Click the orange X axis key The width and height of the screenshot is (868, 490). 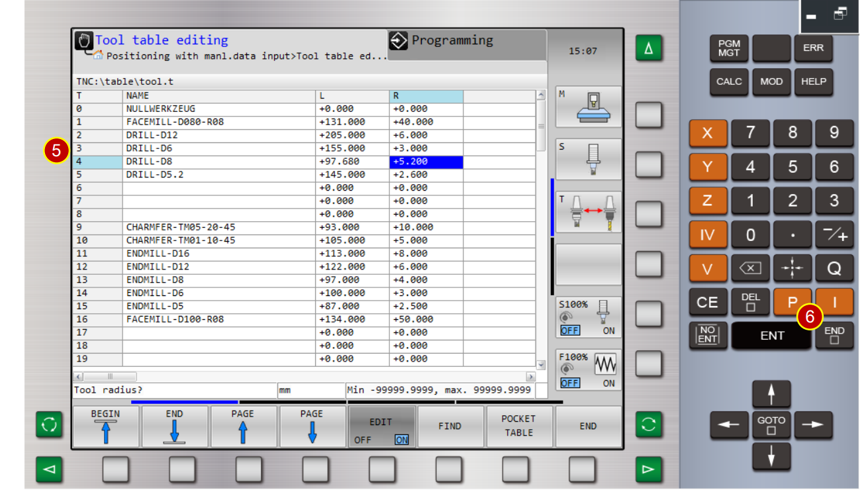(708, 133)
